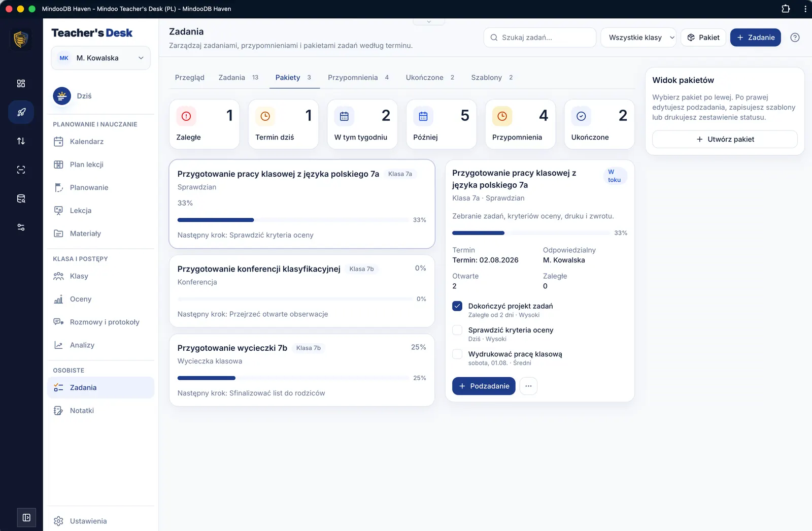Open the Szablony tab
The image size is (812, 531).
click(x=492, y=78)
